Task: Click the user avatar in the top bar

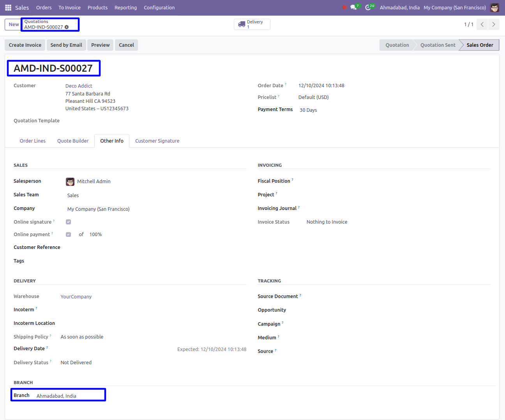Action: [494, 7]
